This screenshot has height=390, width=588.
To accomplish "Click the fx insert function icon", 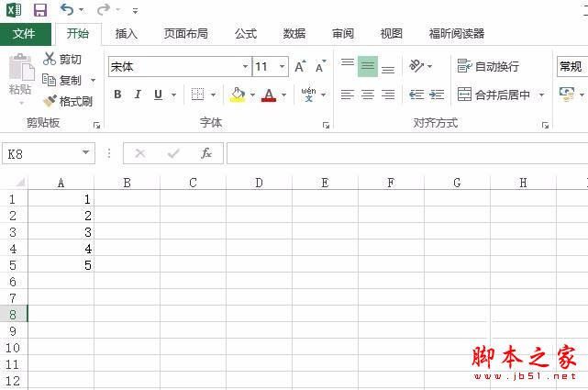I will tap(206, 153).
